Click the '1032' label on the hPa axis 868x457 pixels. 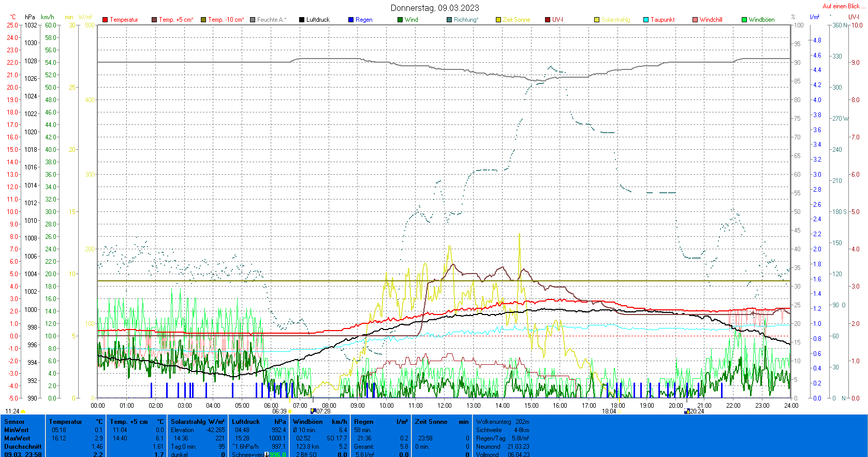(31, 25)
